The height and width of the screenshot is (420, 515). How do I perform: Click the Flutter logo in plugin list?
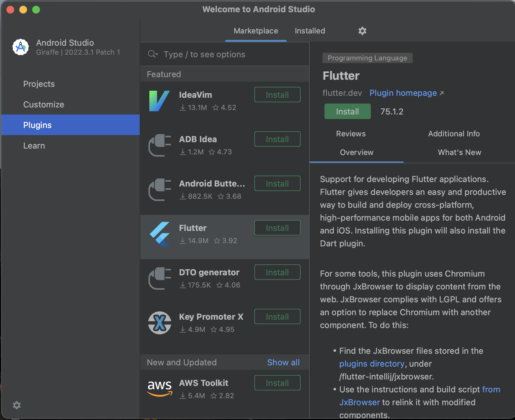point(159,234)
